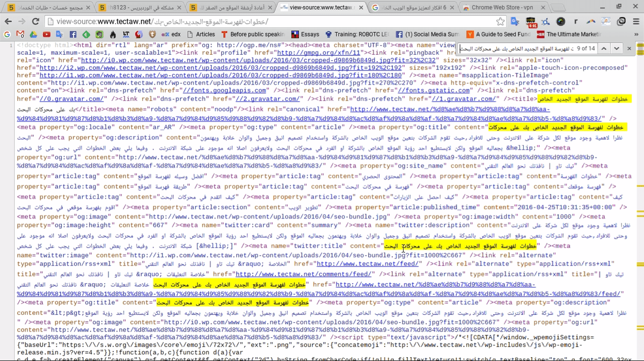
Task: Bookmark this page with the star icon
Action: pyautogui.click(x=500, y=22)
